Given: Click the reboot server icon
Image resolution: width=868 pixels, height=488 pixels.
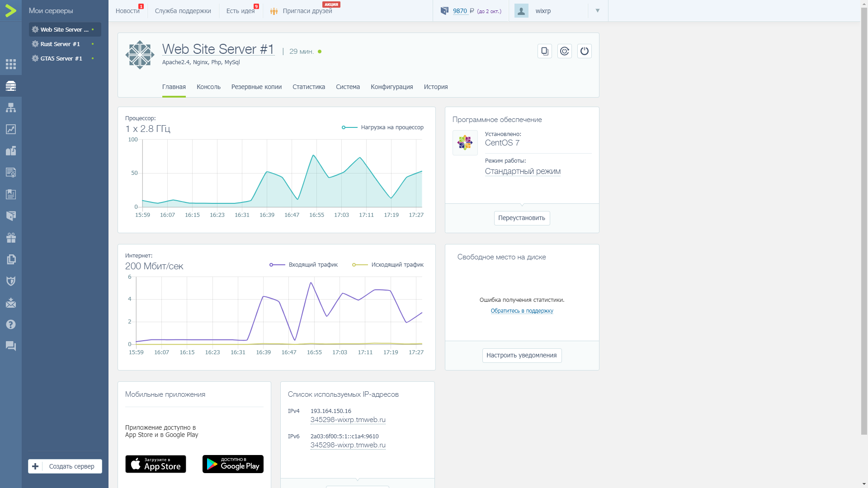Looking at the screenshot, I should (x=564, y=51).
